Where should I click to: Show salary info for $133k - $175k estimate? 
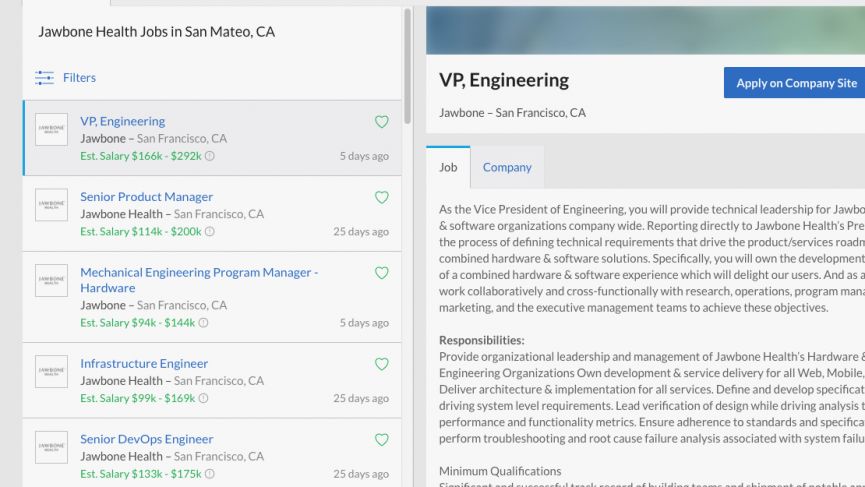tap(210, 474)
